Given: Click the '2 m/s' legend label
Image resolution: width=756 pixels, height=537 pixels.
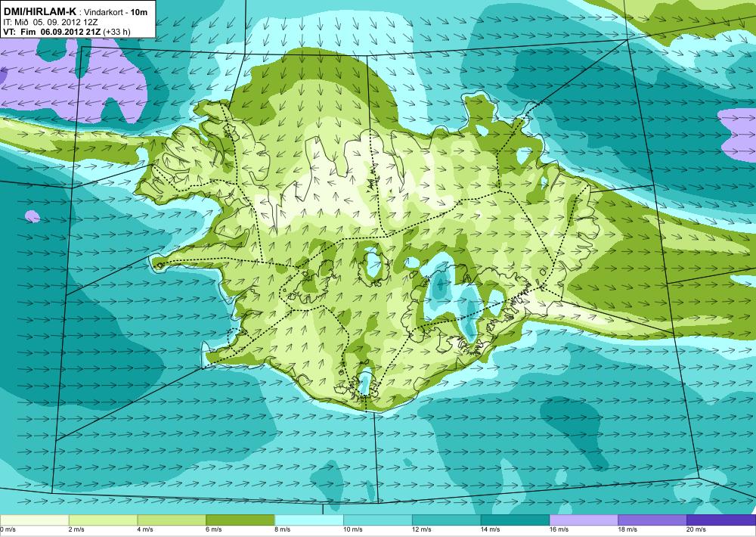Looking at the screenshot, I should (x=77, y=529).
